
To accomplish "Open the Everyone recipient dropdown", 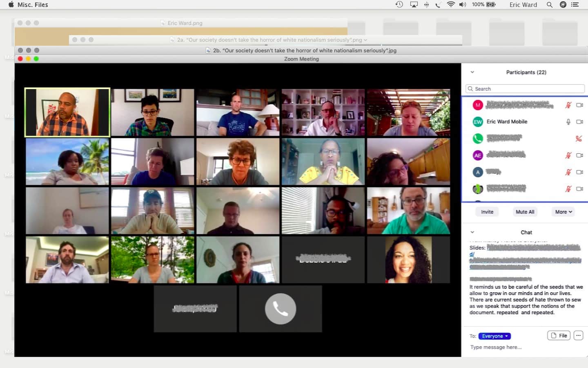I will (494, 336).
